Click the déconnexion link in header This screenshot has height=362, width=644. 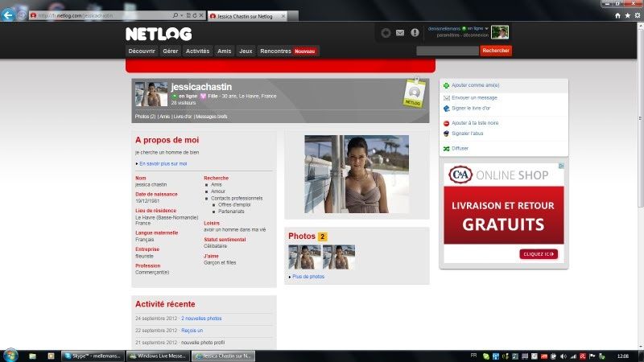[476, 35]
